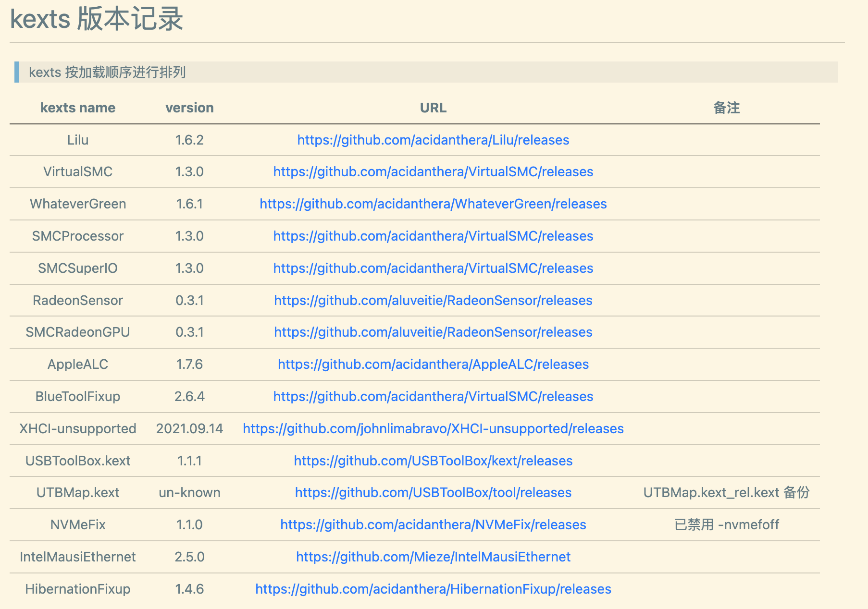868x609 pixels.
Task: Open the XHCI-unsupported releases link
Action: (x=433, y=428)
